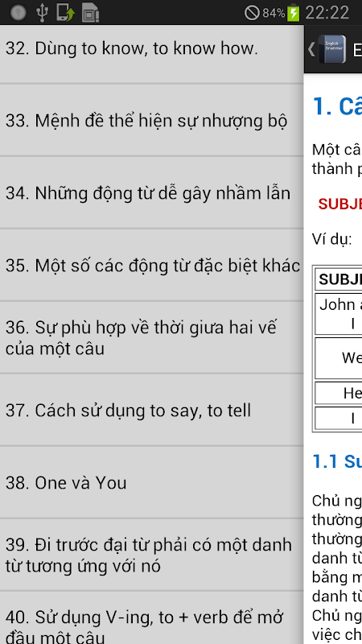The width and height of the screenshot is (362, 644).
Task: Tap the battery charging icon
Action: [293, 13]
